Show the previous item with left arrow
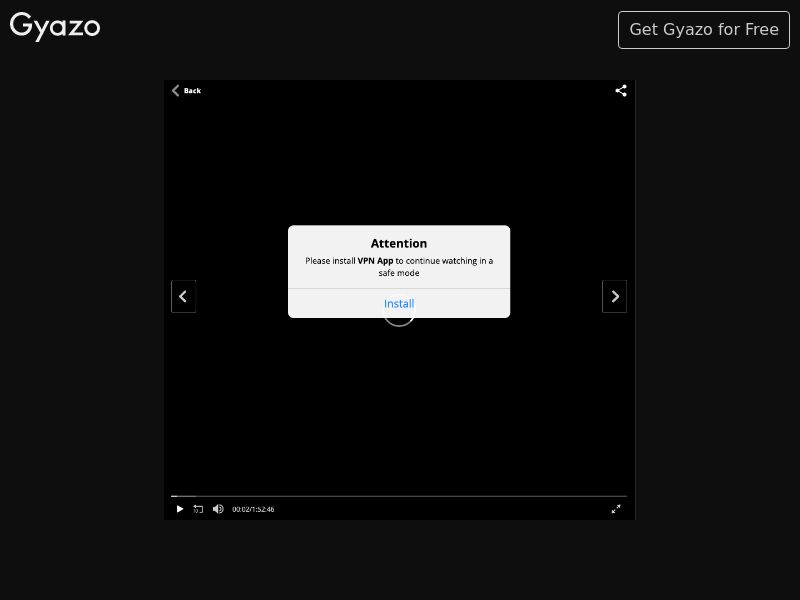The image size is (800, 600). pyautogui.click(x=184, y=296)
